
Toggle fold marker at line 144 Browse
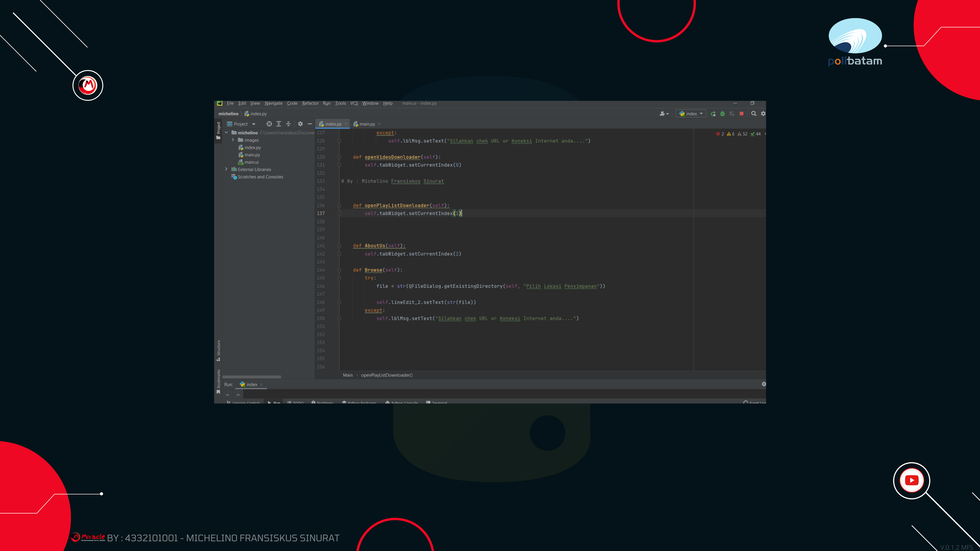(x=339, y=270)
